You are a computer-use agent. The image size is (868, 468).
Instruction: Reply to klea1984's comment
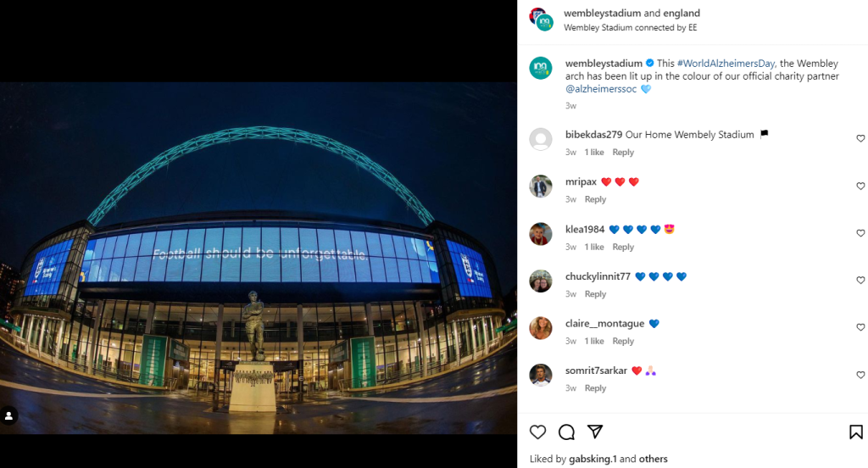pyautogui.click(x=623, y=247)
